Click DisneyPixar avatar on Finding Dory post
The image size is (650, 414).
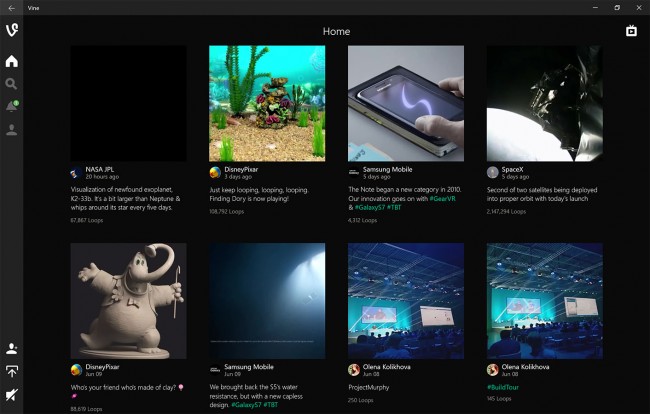click(215, 172)
